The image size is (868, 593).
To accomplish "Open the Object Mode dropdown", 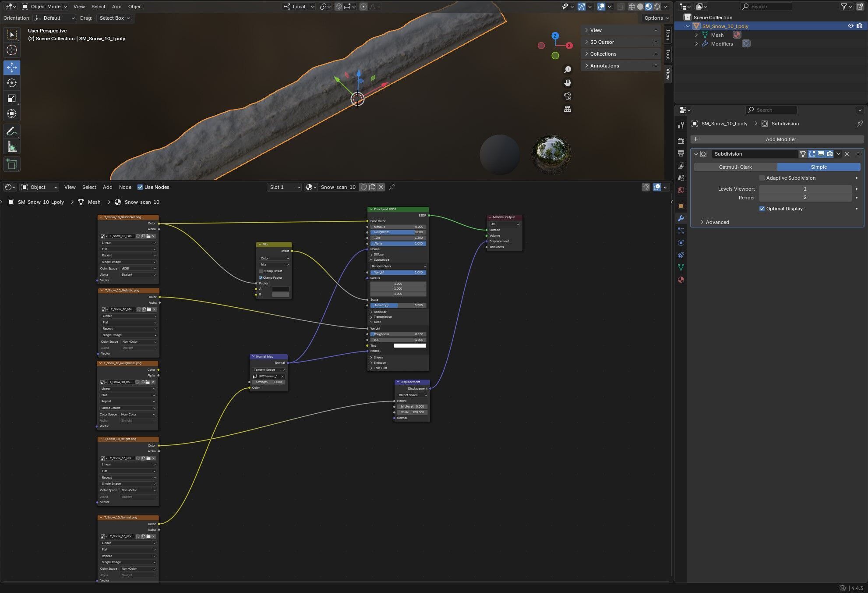I will (44, 7).
